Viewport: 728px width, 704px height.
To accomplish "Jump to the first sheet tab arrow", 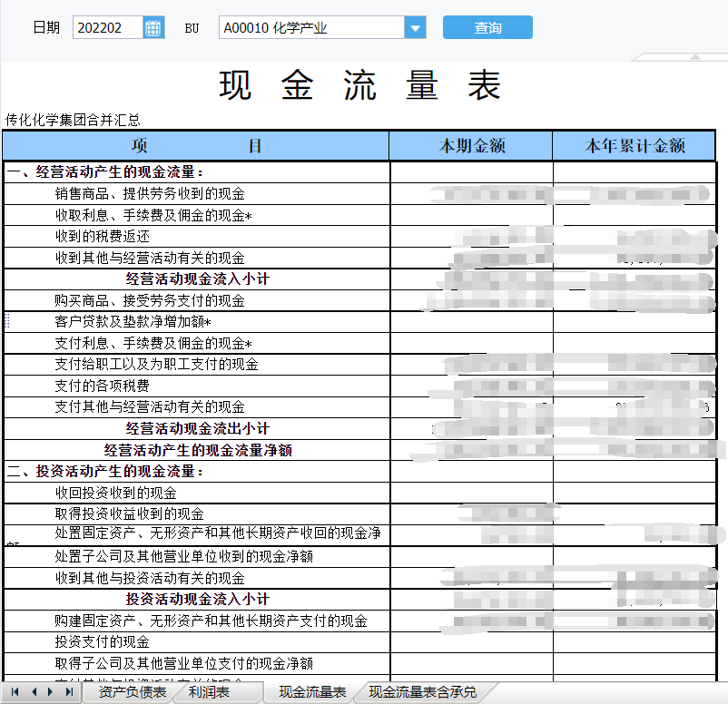I will [x=15, y=692].
